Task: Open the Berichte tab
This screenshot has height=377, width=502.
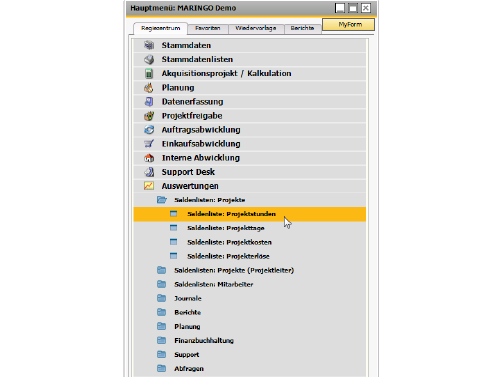Action: point(302,29)
